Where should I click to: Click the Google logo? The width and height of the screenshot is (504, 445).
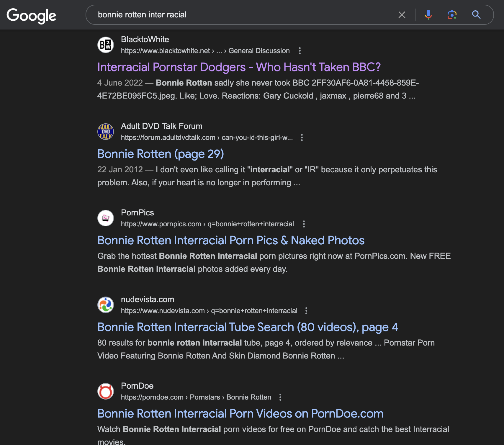tap(31, 16)
